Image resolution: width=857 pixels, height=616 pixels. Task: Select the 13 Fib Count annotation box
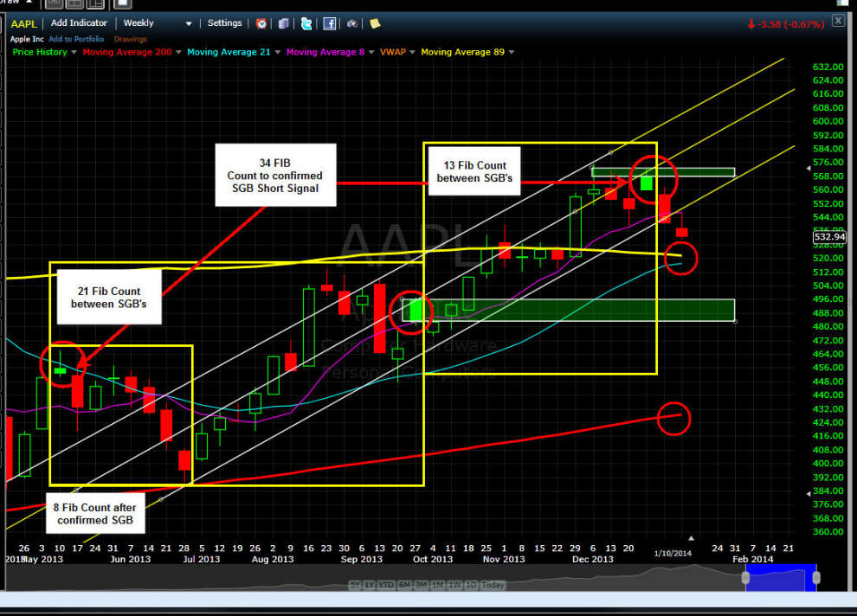point(474,171)
